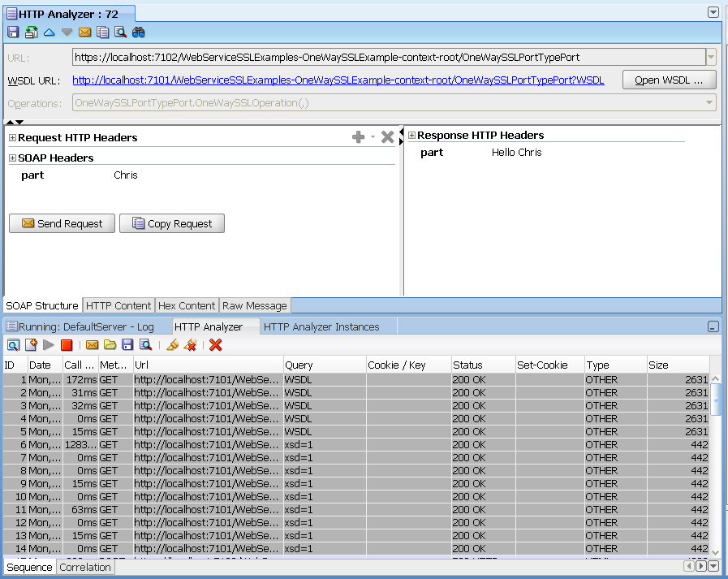The image size is (728, 579).
Task: Click the document magnifier icon in log toolbar
Action: pyautogui.click(x=146, y=345)
